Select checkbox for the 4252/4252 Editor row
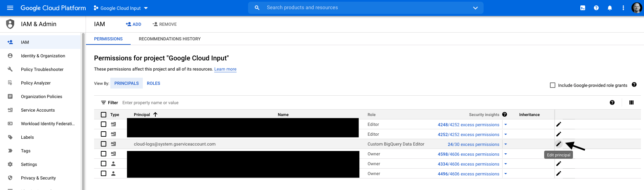 104,134
